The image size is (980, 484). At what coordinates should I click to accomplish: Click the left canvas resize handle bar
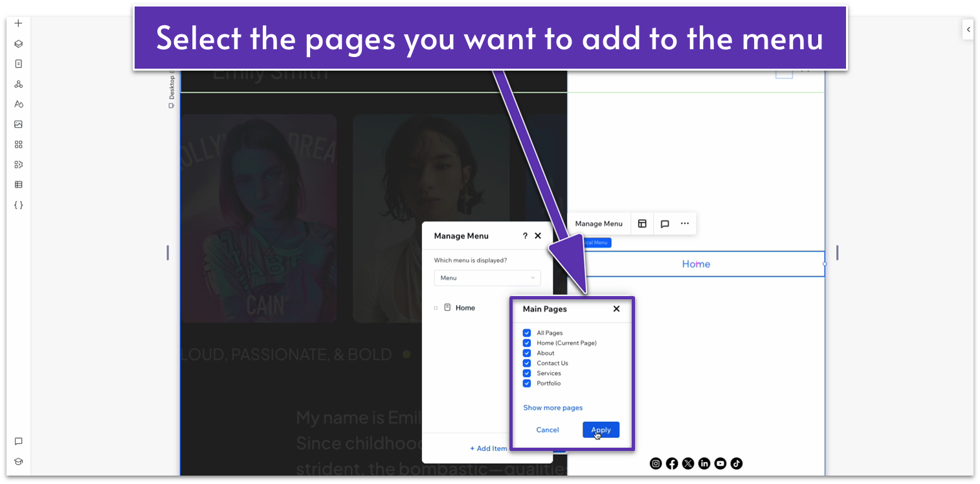click(168, 253)
